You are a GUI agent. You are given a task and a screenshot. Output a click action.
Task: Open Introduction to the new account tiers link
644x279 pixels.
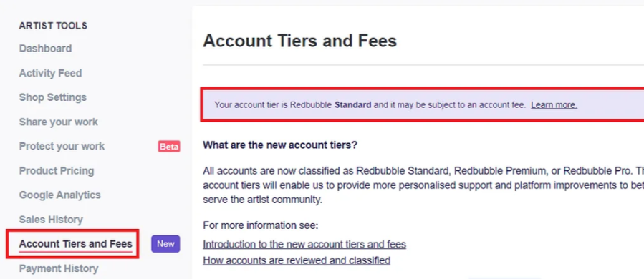point(304,245)
